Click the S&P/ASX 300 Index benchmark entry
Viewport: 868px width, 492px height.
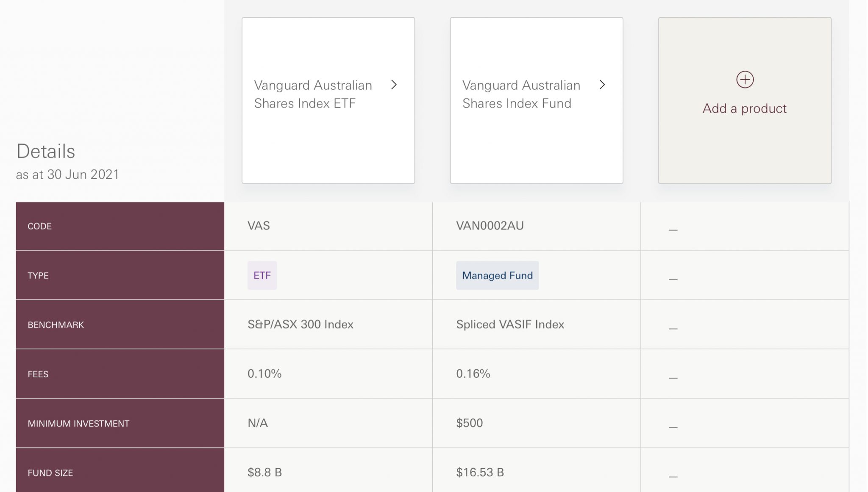point(300,324)
